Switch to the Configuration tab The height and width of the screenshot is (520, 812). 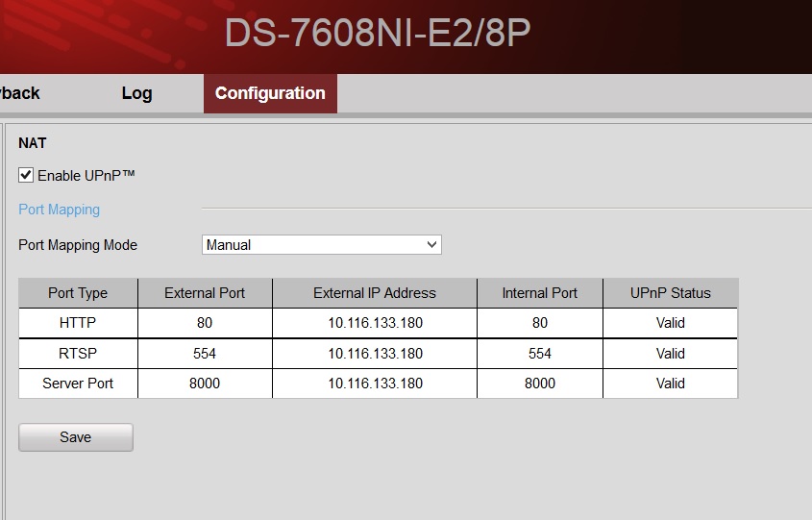pyautogui.click(x=270, y=93)
